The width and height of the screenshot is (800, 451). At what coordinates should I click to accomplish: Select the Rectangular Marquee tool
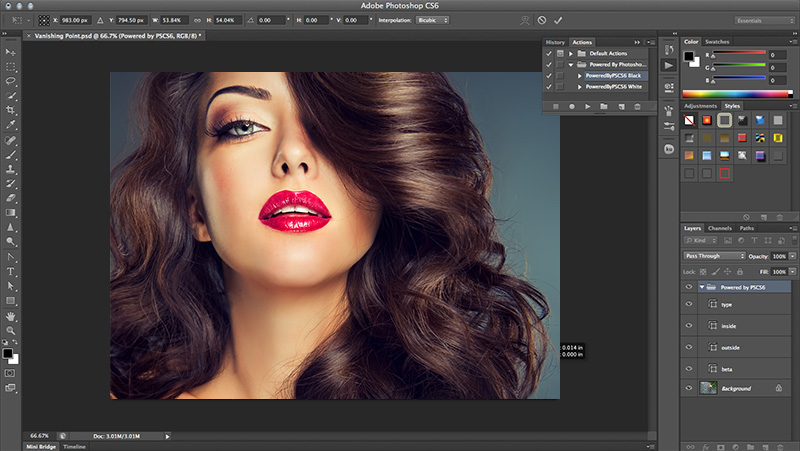click(x=10, y=67)
